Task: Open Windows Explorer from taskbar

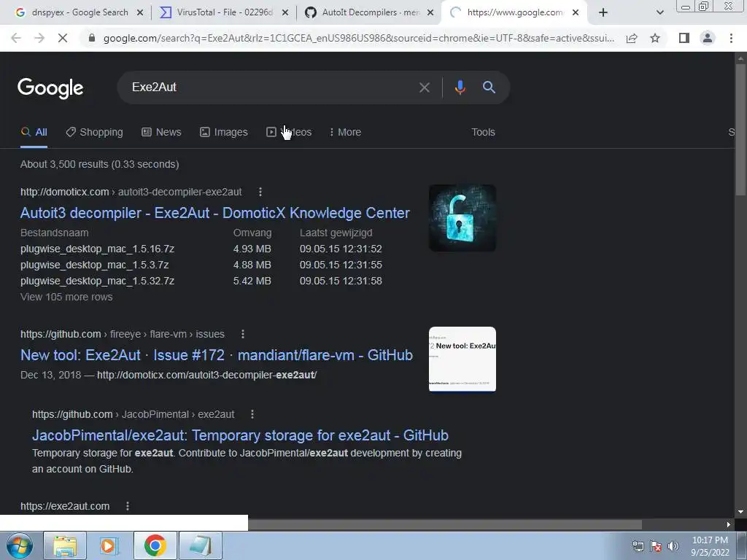Action: pyautogui.click(x=65, y=545)
